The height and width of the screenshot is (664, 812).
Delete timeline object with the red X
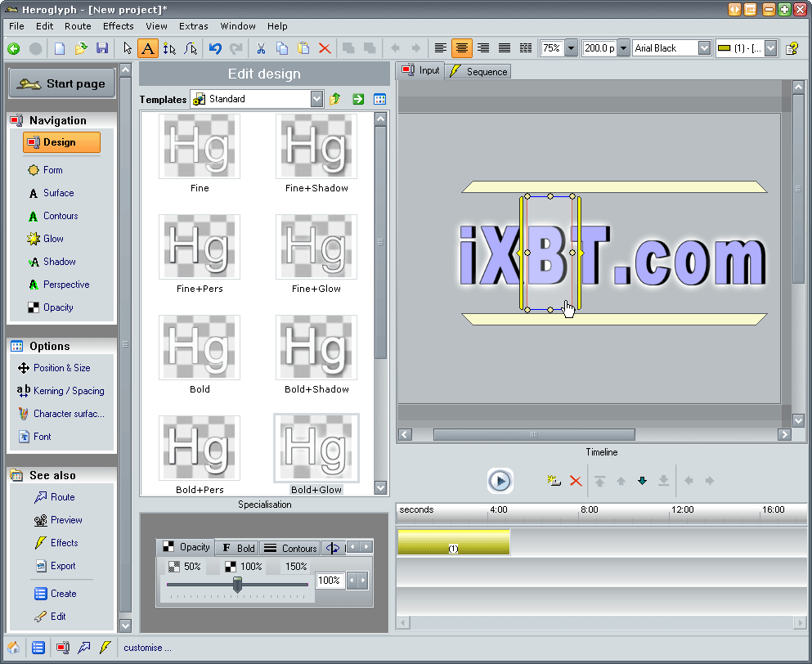pos(576,481)
